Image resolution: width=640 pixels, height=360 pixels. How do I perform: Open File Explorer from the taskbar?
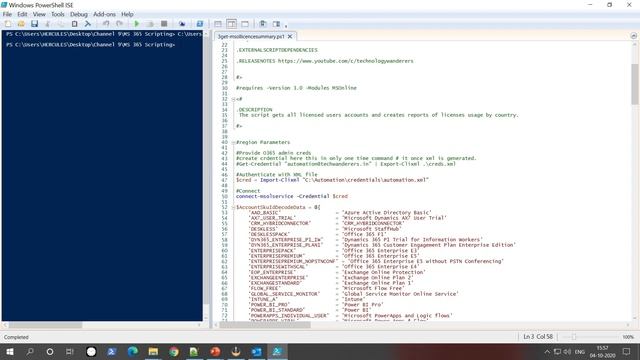coord(153,351)
